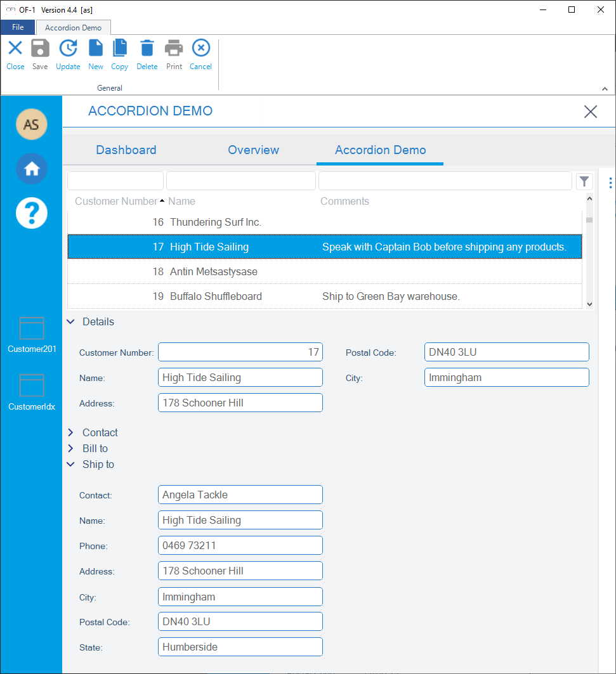Close the Accordion Demo panel with the X
Viewport: 616px width, 674px height.
pyautogui.click(x=590, y=112)
